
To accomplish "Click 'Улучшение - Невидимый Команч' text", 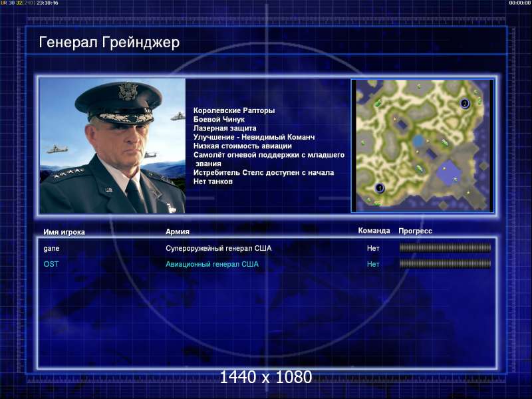I will (x=254, y=137).
